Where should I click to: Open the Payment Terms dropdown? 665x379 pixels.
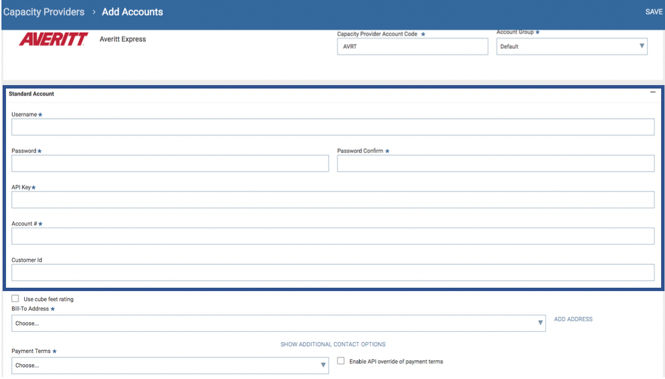[170, 365]
